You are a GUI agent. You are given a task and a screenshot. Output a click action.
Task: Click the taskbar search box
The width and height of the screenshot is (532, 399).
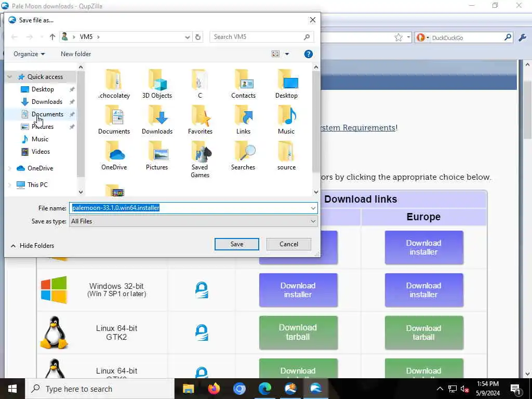(x=100, y=389)
